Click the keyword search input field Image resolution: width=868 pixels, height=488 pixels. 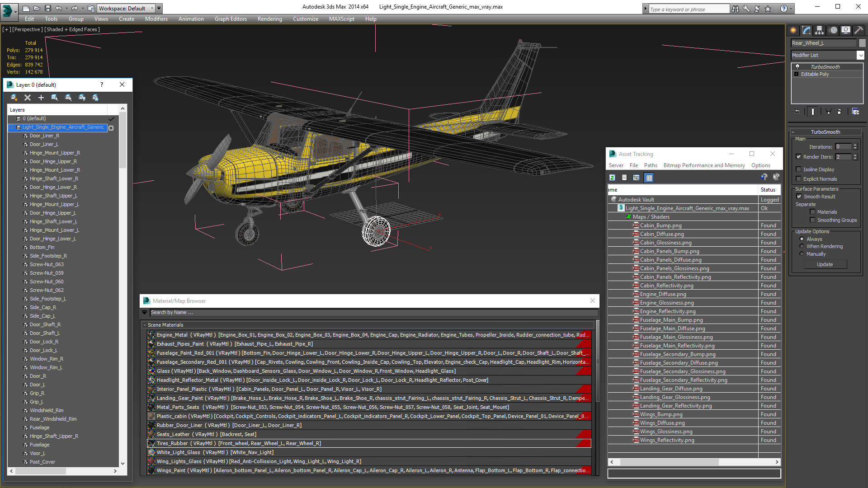pyautogui.click(x=689, y=9)
